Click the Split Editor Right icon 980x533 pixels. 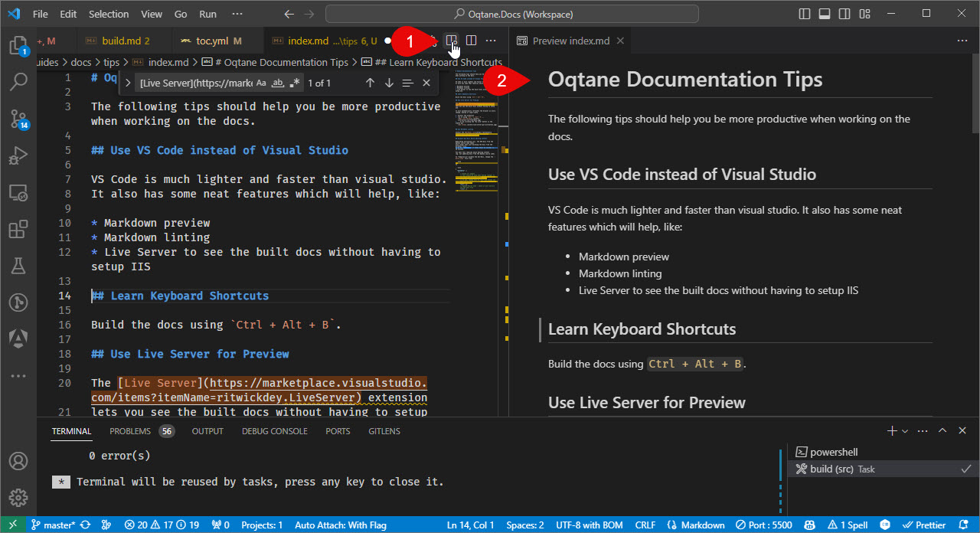[472, 41]
